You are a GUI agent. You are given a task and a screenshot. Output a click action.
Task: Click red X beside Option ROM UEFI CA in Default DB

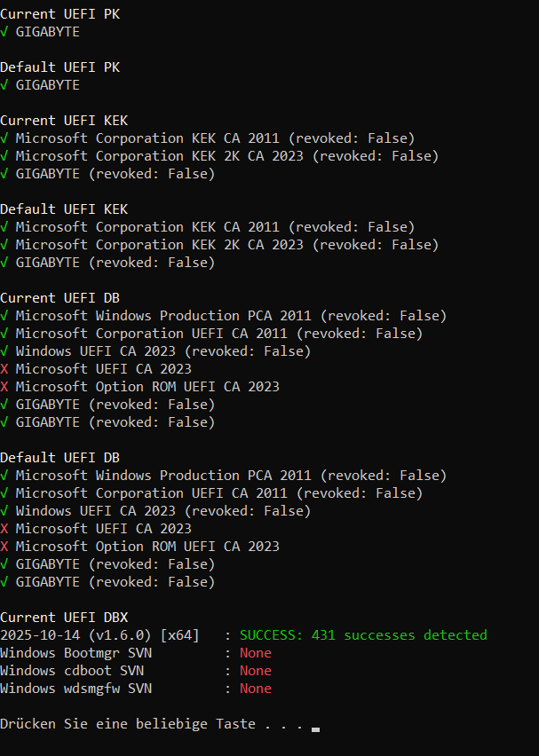(4, 547)
